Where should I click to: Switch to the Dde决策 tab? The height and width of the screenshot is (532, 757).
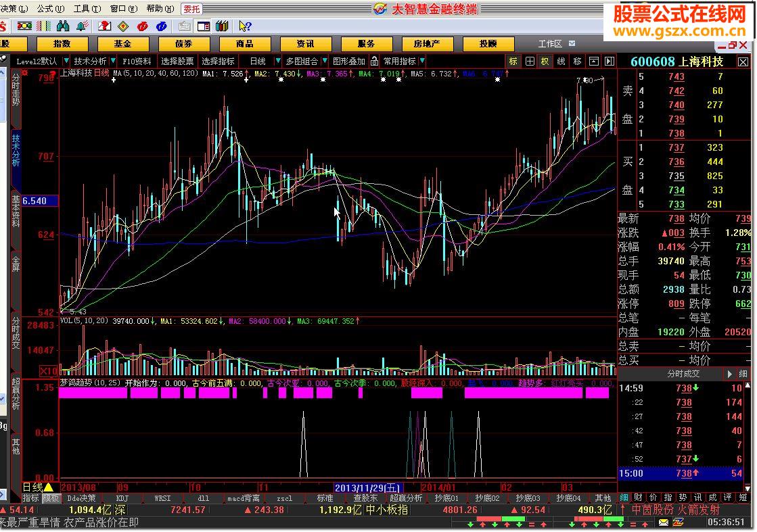tap(81, 498)
